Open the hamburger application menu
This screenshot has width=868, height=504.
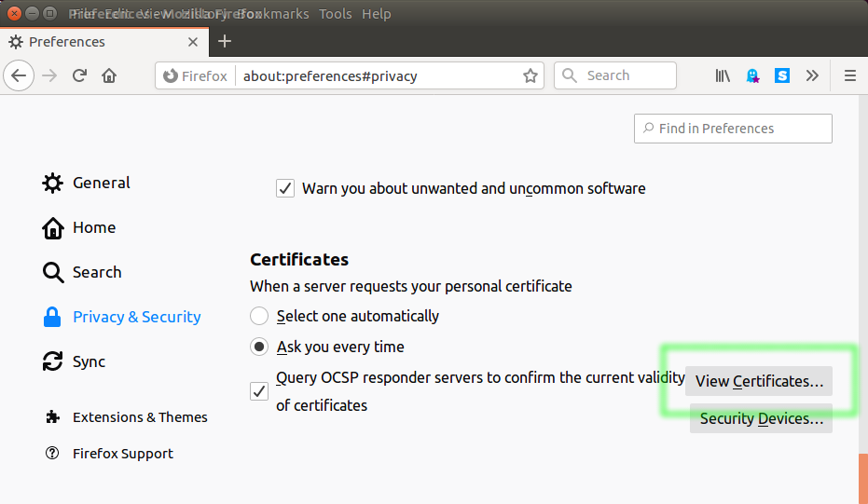pyautogui.click(x=849, y=75)
